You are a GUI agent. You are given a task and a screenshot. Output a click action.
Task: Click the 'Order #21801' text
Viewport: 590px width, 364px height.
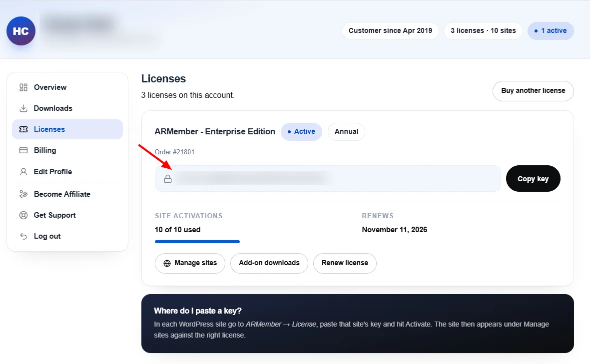174,152
